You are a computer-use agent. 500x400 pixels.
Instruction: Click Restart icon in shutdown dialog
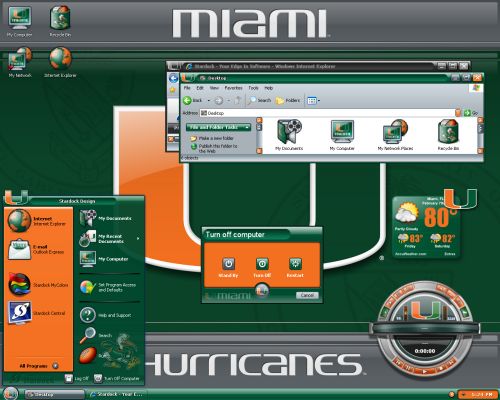[295, 264]
